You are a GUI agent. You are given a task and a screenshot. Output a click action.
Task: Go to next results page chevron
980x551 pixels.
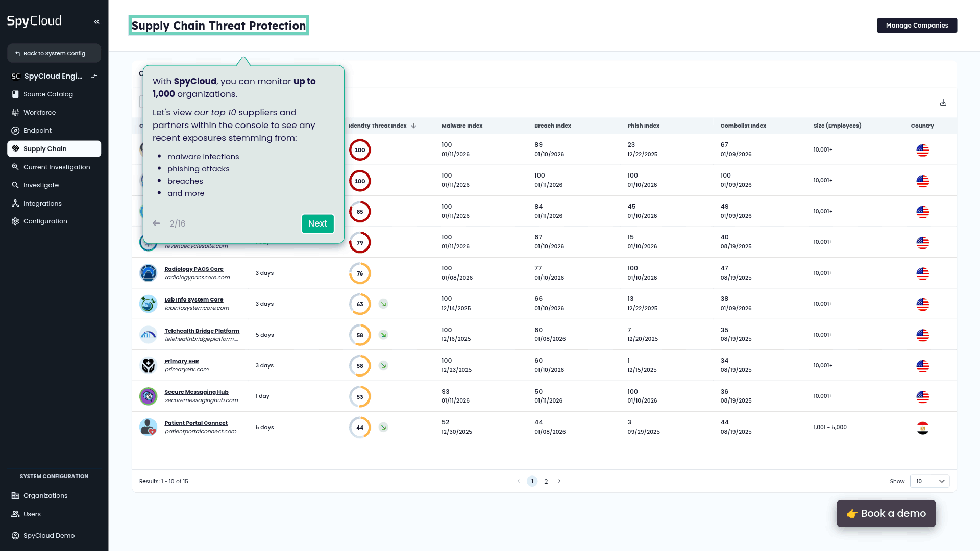pos(559,481)
